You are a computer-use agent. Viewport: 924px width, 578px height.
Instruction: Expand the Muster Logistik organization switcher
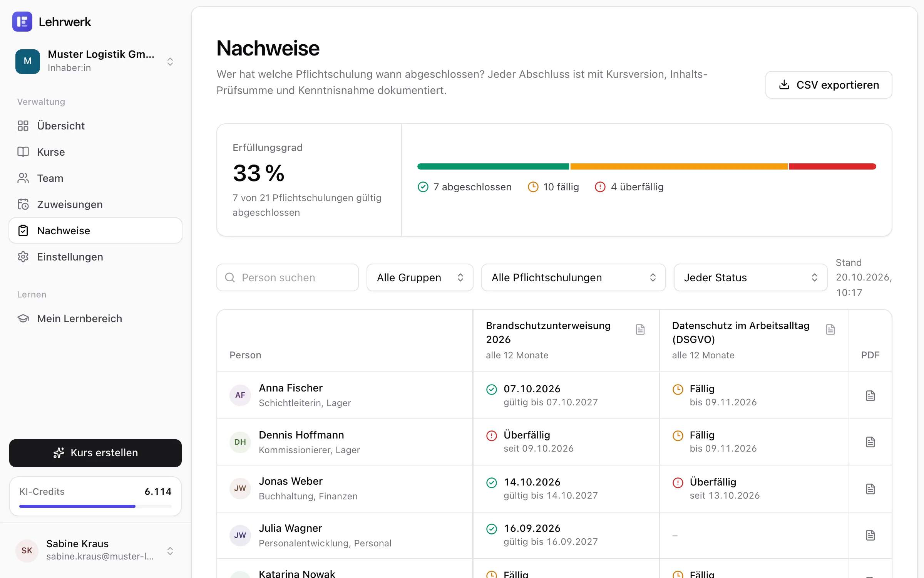170,62
